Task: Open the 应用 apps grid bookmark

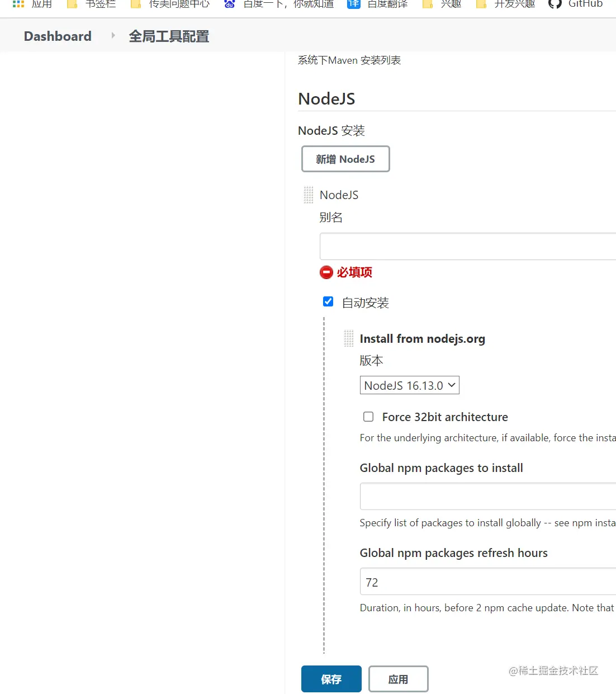Action: (32, 4)
